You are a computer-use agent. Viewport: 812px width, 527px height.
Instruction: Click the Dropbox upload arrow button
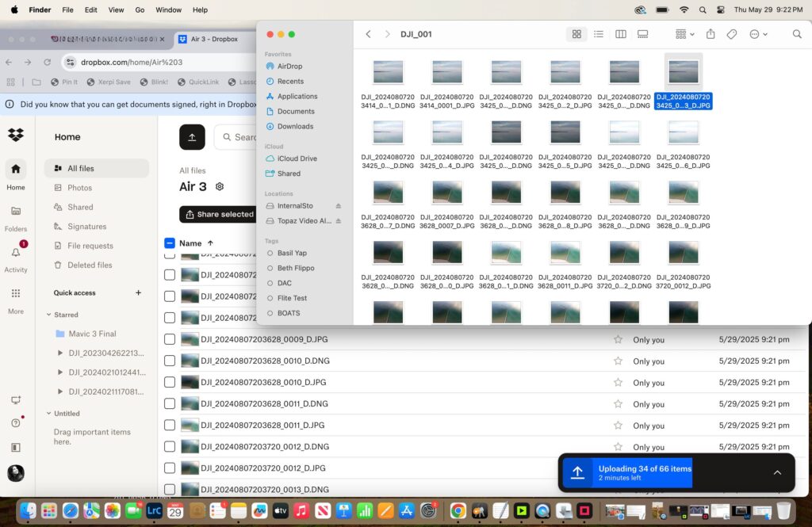[x=192, y=137]
